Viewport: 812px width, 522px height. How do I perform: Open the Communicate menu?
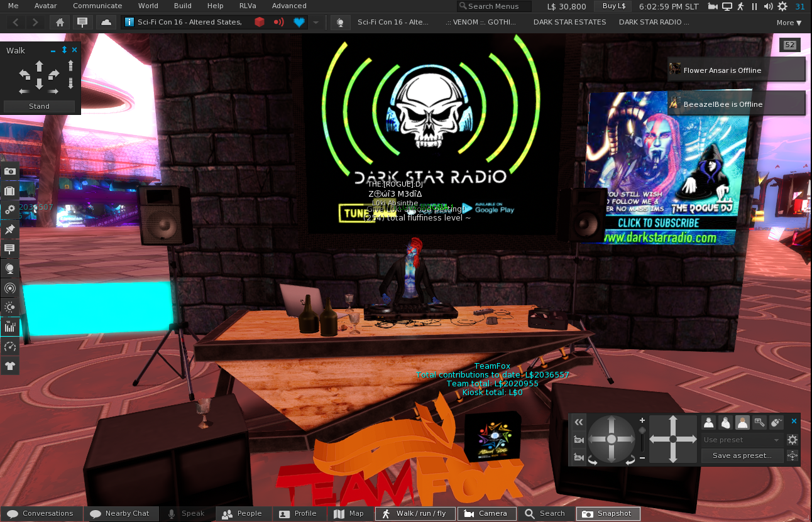click(x=97, y=6)
